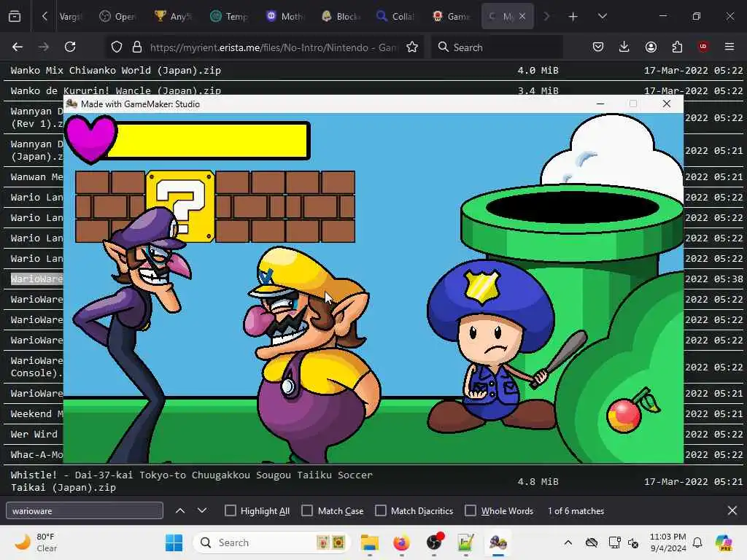This screenshot has height=560, width=747.
Task: Click the green warp pipe opening
Action: (x=572, y=208)
